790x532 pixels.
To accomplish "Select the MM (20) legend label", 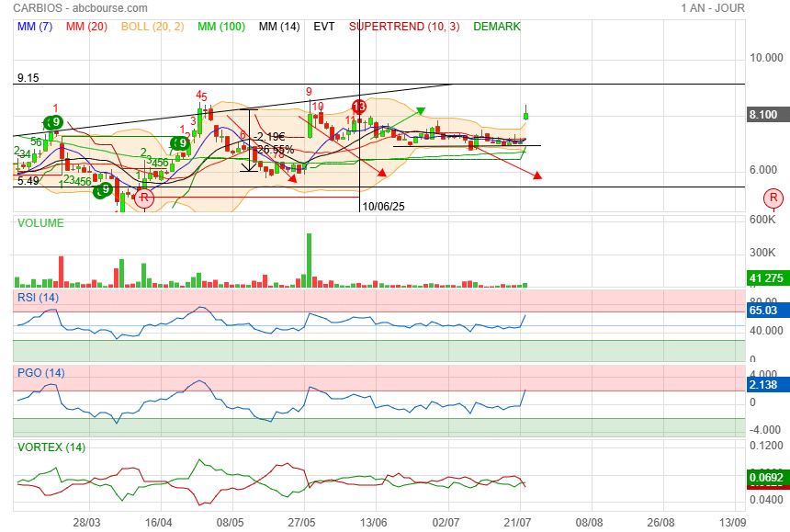I will pos(86,27).
